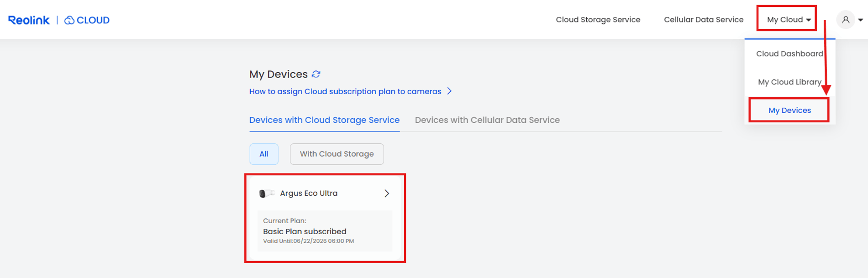Expand the account dropdown arrow
The height and width of the screenshot is (278, 868).
pyautogui.click(x=861, y=20)
